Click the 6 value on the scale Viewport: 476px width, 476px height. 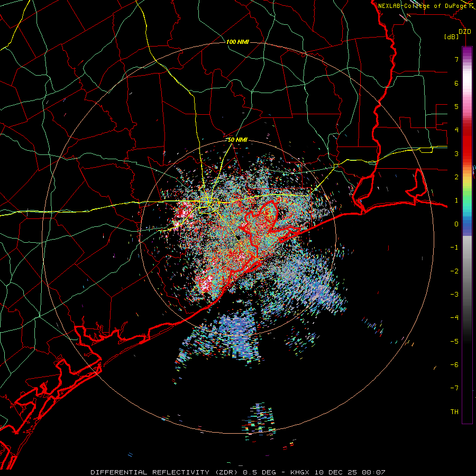(x=456, y=83)
